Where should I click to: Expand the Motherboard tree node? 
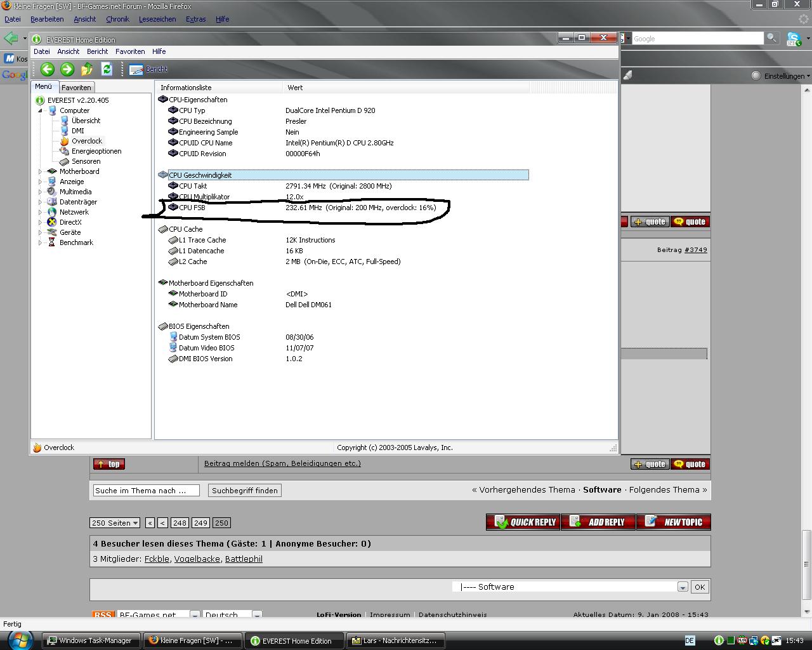click(x=40, y=171)
